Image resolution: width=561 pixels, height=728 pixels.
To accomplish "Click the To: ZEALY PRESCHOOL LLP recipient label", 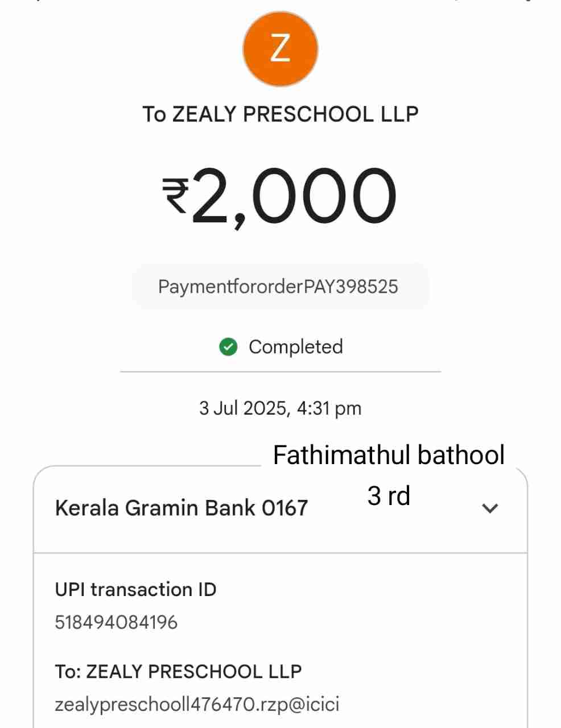I will tap(178, 671).
